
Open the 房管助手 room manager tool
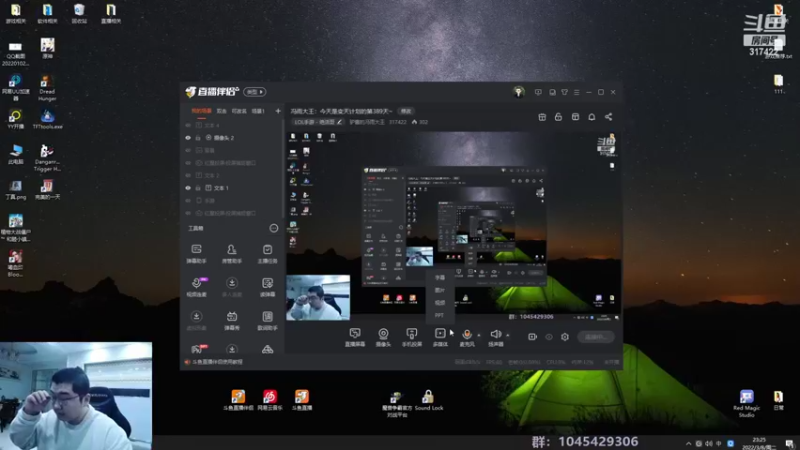pyautogui.click(x=232, y=254)
